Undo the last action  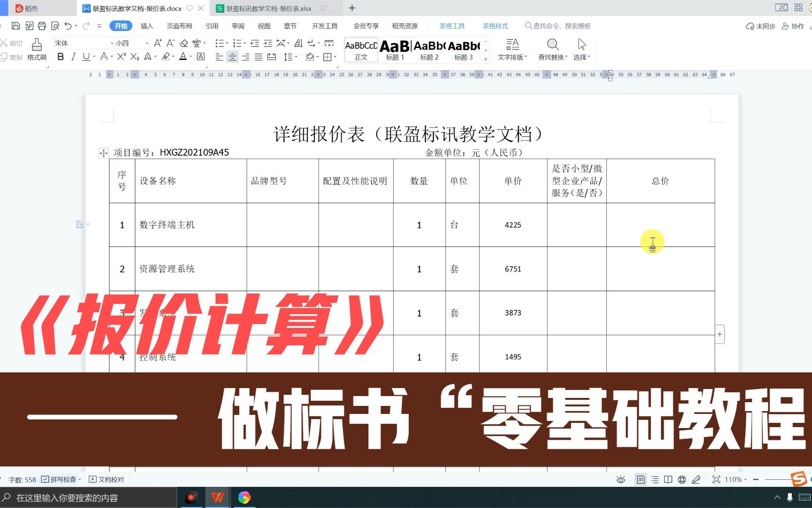[69, 26]
